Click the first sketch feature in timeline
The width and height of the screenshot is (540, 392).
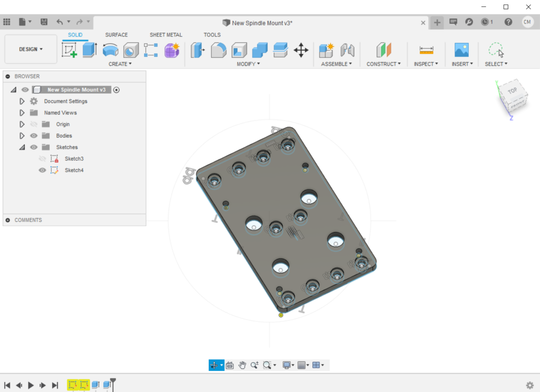72,385
